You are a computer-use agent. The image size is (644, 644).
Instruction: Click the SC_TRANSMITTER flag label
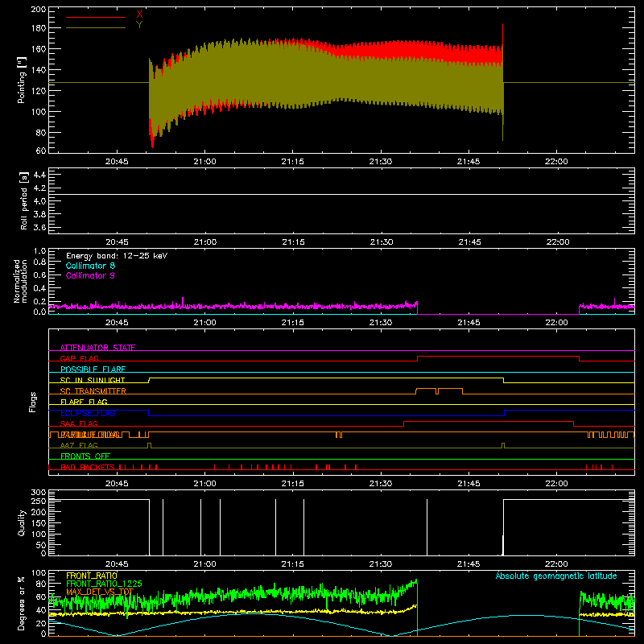pyautogui.click(x=93, y=390)
